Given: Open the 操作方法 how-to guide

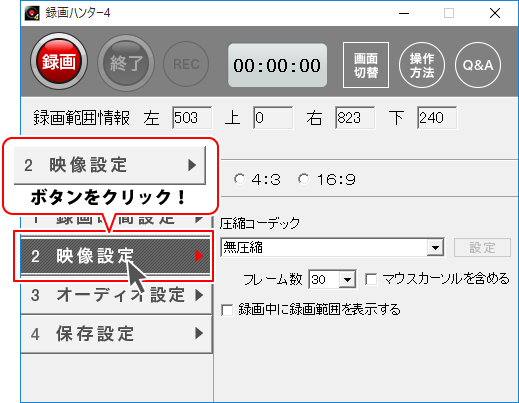Looking at the screenshot, I should pos(422,65).
